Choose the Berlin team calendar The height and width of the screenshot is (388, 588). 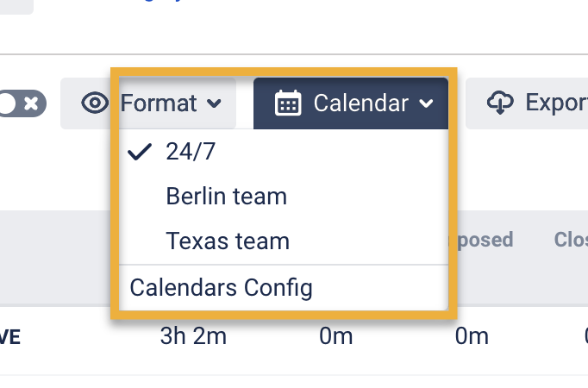[x=226, y=197]
